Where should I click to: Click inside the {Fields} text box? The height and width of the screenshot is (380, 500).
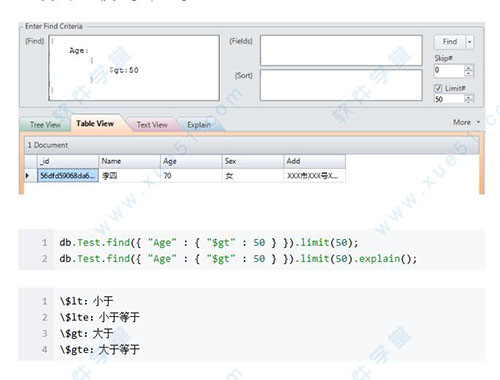click(x=341, y=50)
